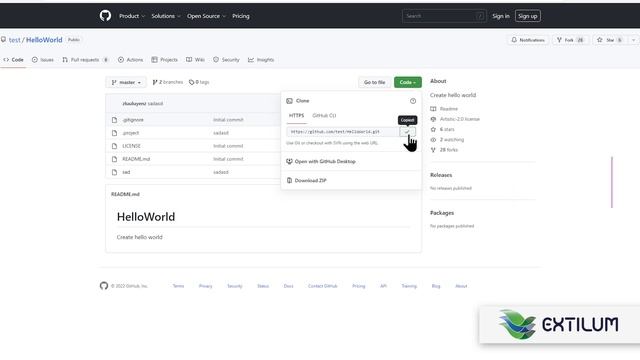Image resolution: width=640 pixels, height=360 pixels.
Task: Click the clone URL text field
Action: point(342,131)
